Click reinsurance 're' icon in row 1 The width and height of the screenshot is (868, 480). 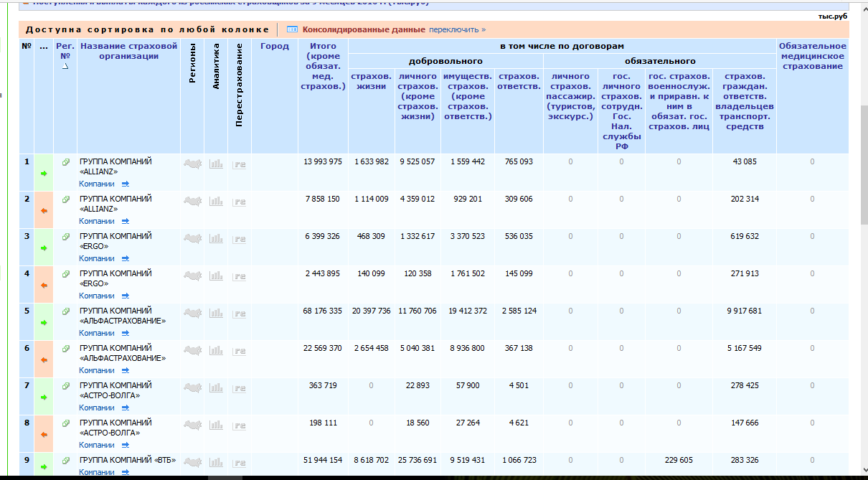coord(240,164)
